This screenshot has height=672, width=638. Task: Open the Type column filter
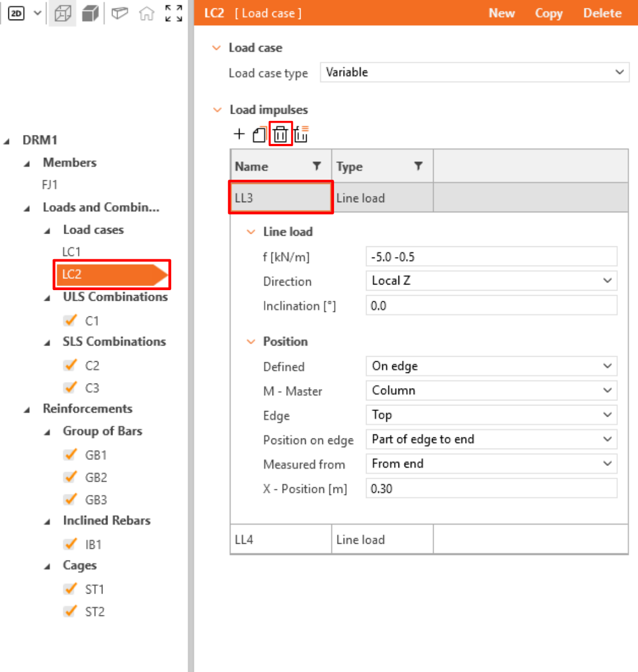(418, 166)
